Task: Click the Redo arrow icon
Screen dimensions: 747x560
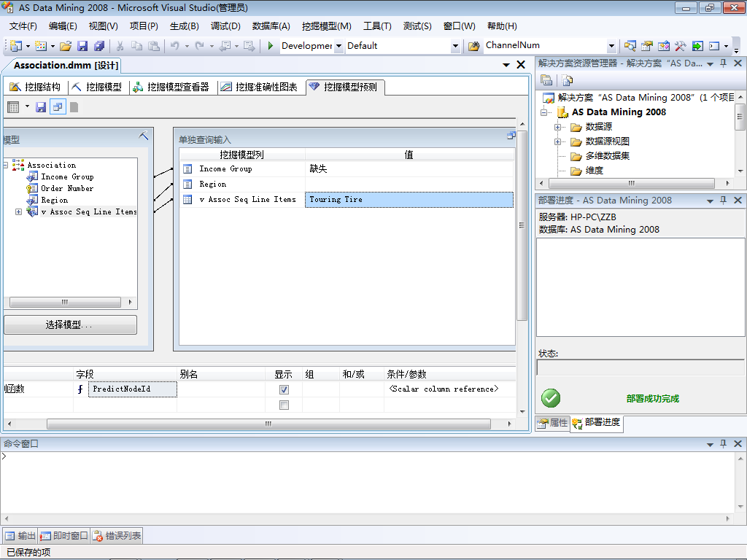Action: tap(200, 46)
